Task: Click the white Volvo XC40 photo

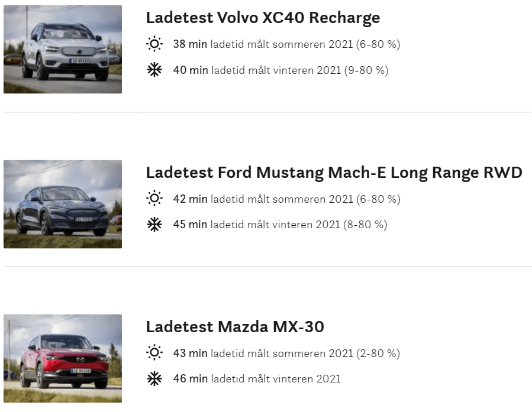Action: tap(63, 50)
